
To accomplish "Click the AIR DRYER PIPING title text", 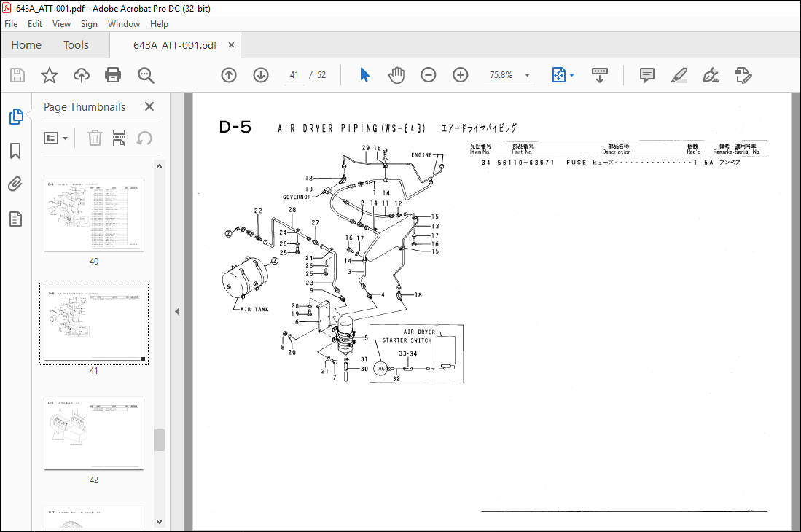I will pyautogui.click(x=351, y=128).
